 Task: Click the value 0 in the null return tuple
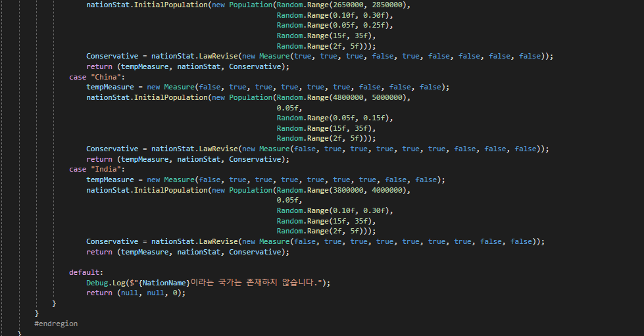[175, 293]
